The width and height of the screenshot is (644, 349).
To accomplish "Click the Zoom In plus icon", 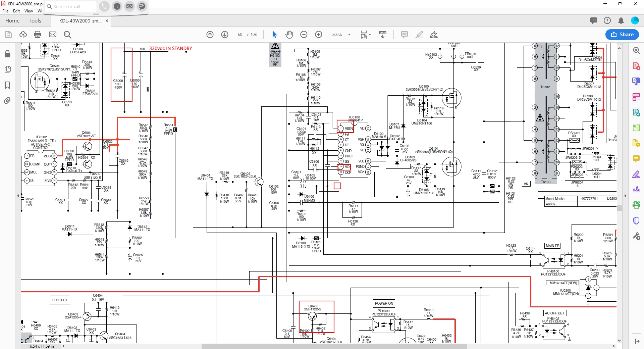I will tap(319, 35).
